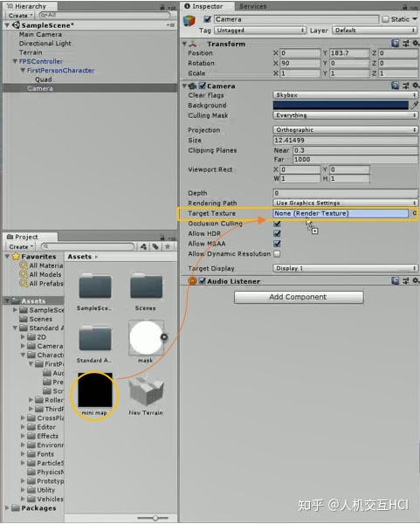Open Audio Listener preset icon

pyautogui.click(x=406, y=281)
